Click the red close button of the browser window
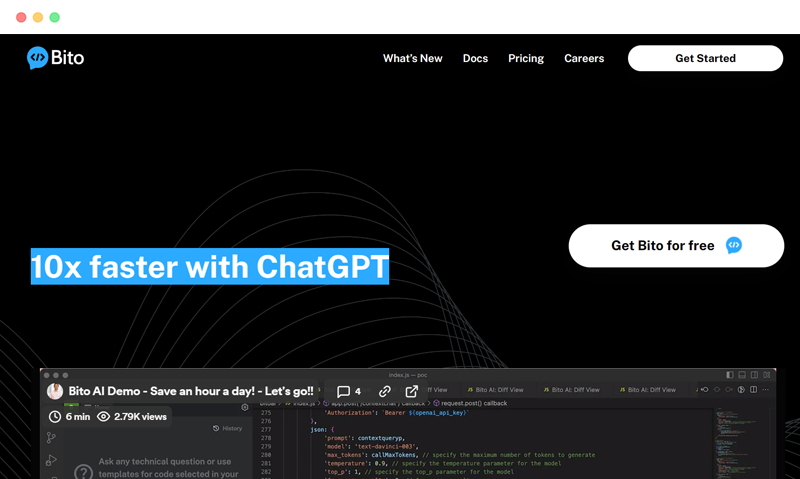The height and width of the screenshot is (479, 800). tap(21, 17)
